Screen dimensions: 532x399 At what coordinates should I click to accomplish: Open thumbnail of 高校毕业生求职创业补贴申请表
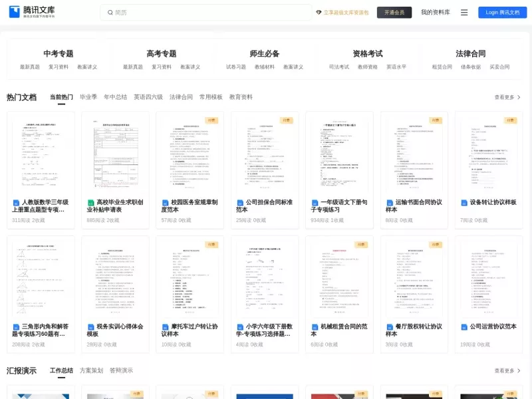(115, 155)
